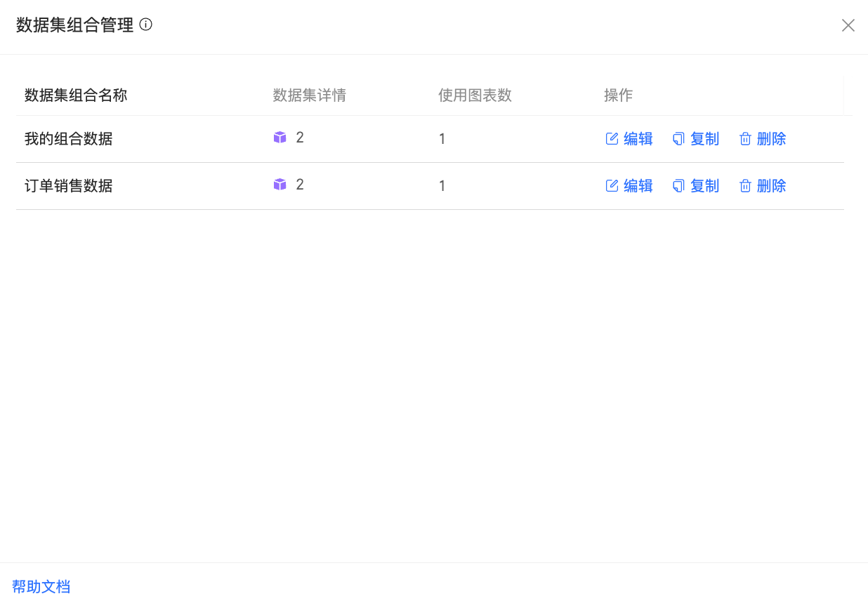The width and height of the screenshot is (868, 615).
Task: Delete the 我的组合数据 combination
Action: point(763,139)
